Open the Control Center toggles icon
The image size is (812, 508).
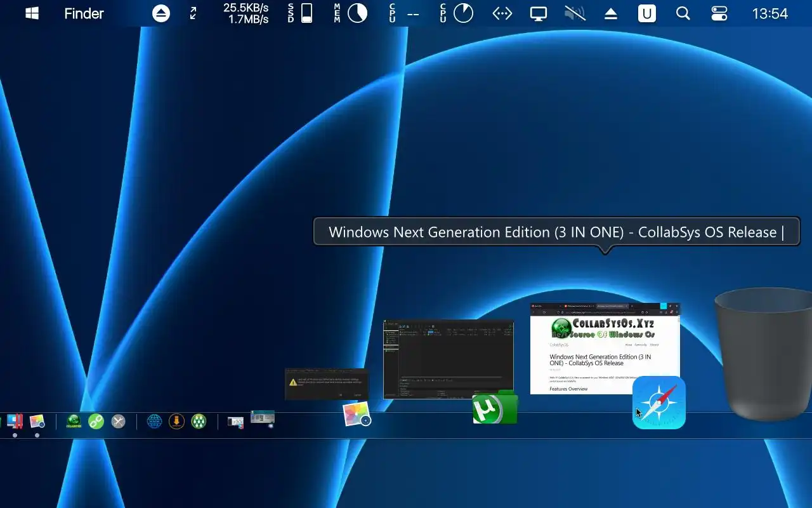[719, 13]
